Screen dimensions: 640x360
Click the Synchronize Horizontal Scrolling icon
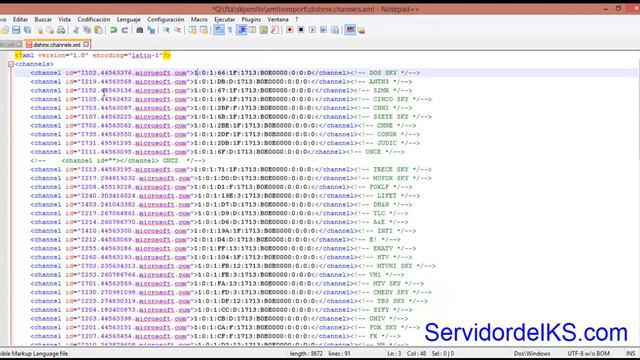tap(204, 30)
